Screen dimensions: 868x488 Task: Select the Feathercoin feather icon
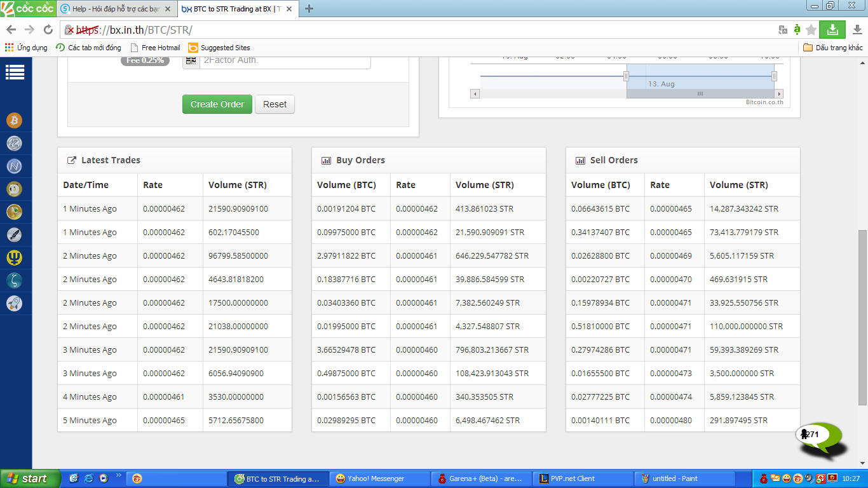pos(14,235)
